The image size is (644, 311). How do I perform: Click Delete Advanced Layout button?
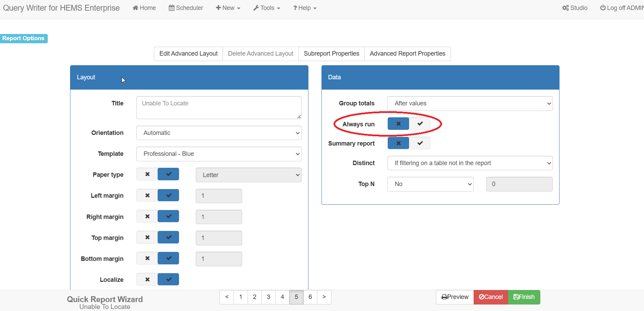(x=261, y=54)
